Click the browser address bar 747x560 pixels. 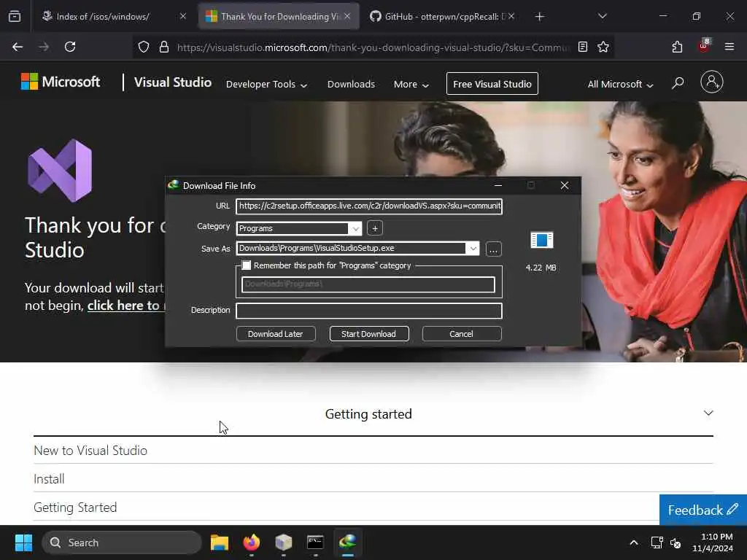tap(373, 47)
